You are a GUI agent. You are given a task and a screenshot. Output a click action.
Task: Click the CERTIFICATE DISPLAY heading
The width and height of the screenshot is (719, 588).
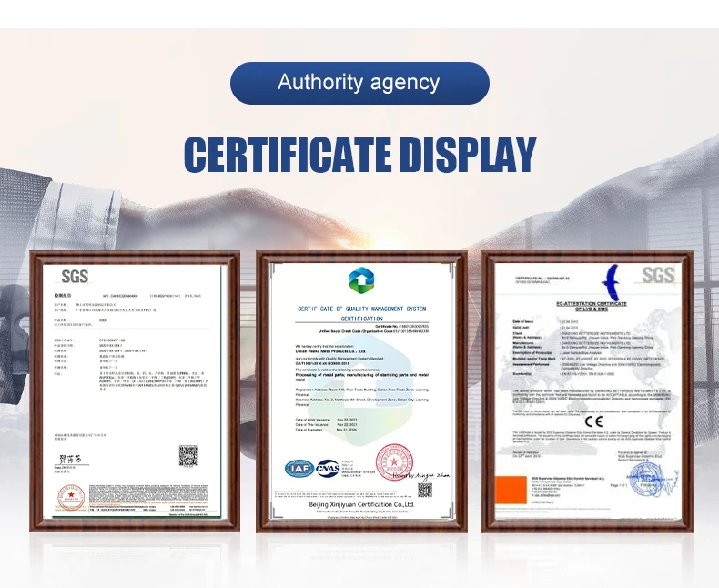point(360,155)
